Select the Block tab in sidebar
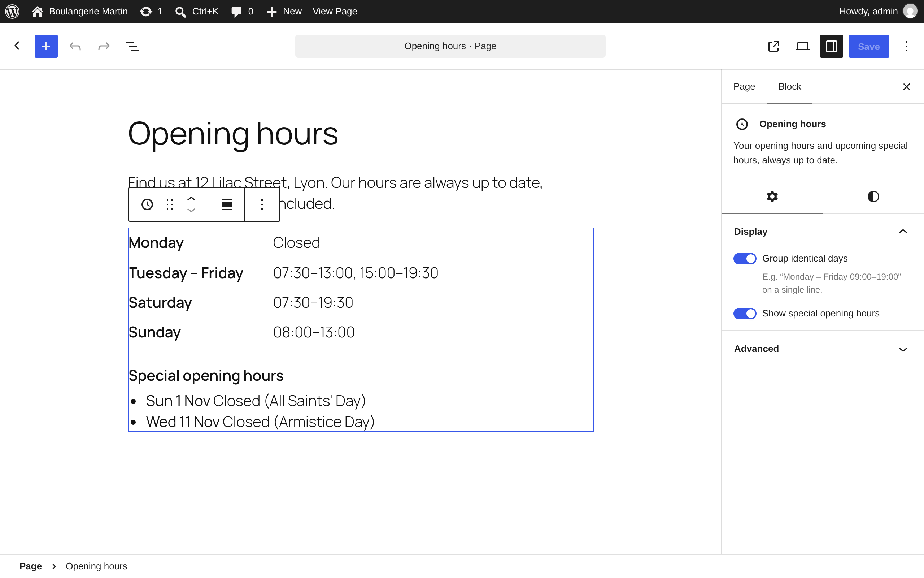This screenshot has height=578, width=924. click(x=790, y=87)
